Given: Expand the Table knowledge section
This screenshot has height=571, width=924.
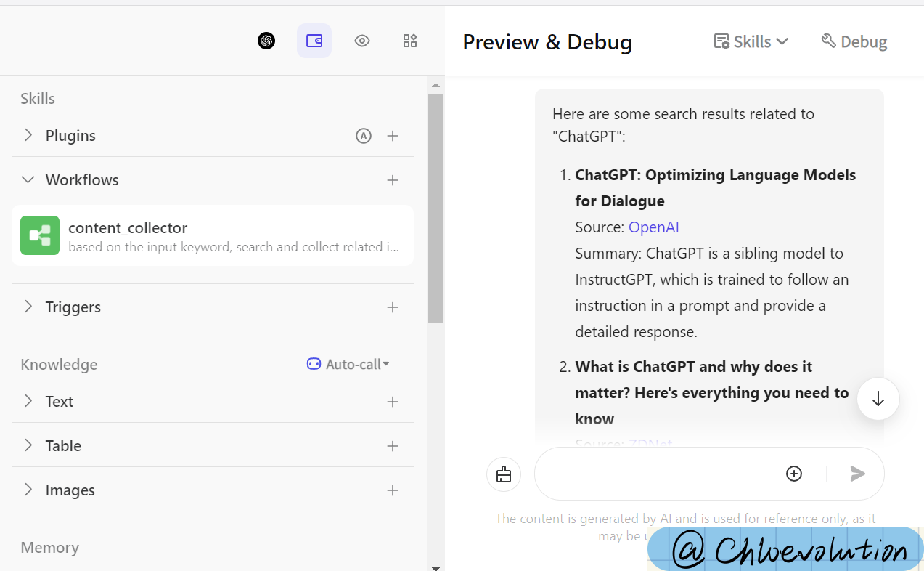Looking at the screenshot, I should pos(28,445).
